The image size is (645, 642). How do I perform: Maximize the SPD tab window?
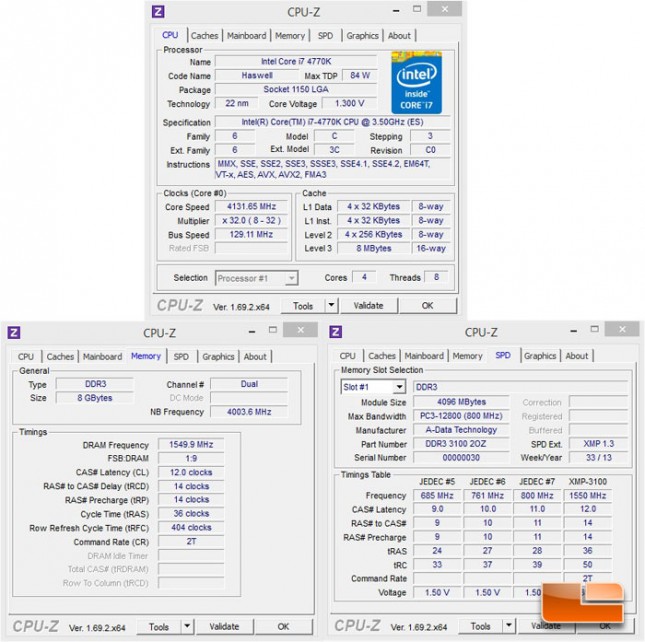coord(594,329)
